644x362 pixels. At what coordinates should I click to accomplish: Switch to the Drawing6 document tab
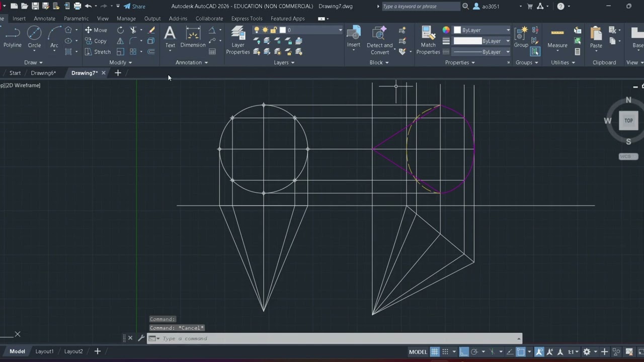point(43,73)
